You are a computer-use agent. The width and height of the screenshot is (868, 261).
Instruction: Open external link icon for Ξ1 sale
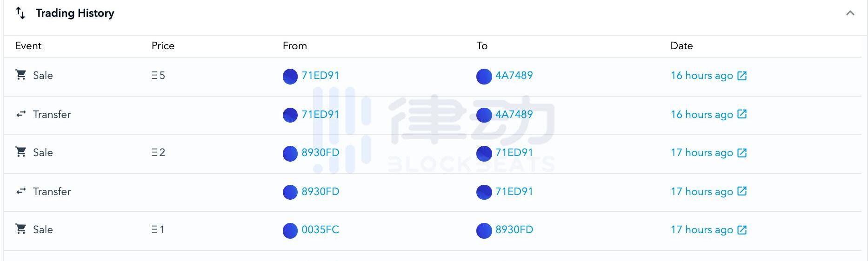tap(742, 230)
